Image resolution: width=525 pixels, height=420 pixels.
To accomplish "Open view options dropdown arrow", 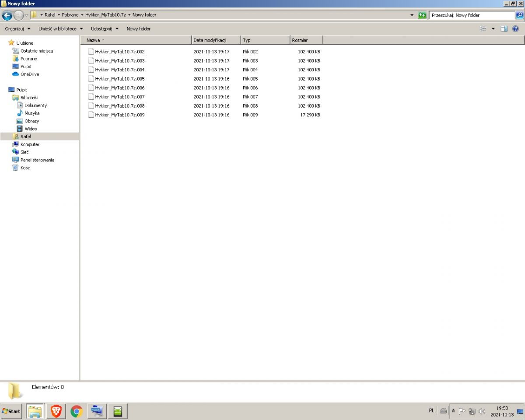I will click(x=493, y=29).
